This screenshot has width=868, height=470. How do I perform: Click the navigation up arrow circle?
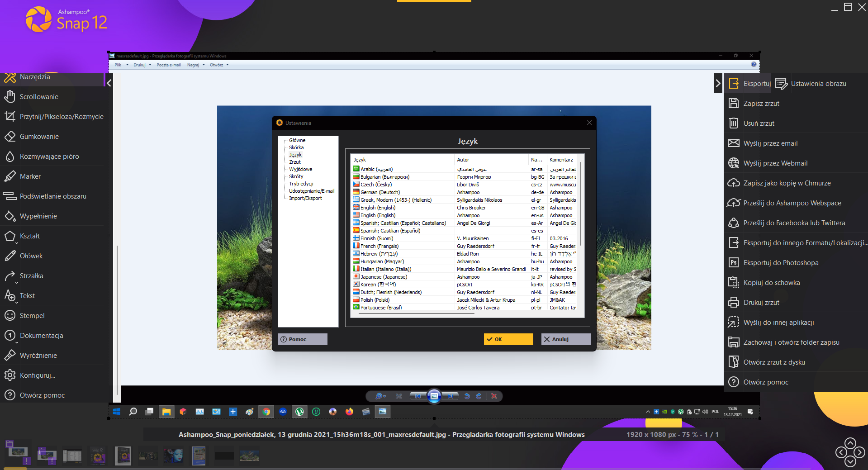[x=850, y=443]
